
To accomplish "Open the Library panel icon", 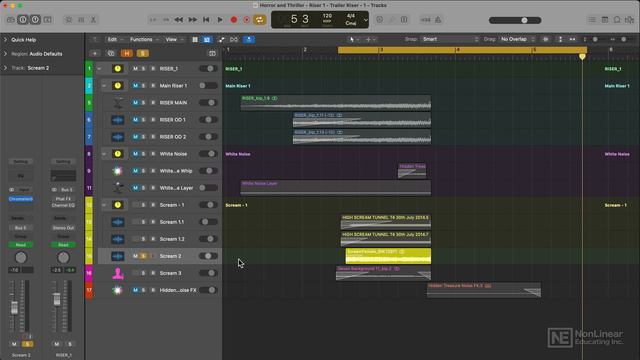I will point(10,20).
